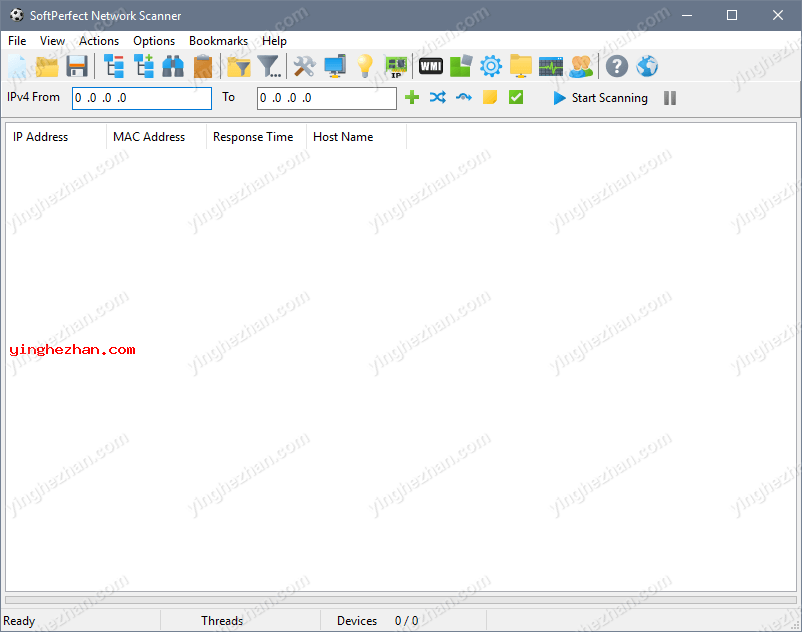Screen dimensions: 802x632
Task: Click the Ready status text
Action: pos(19,621)
